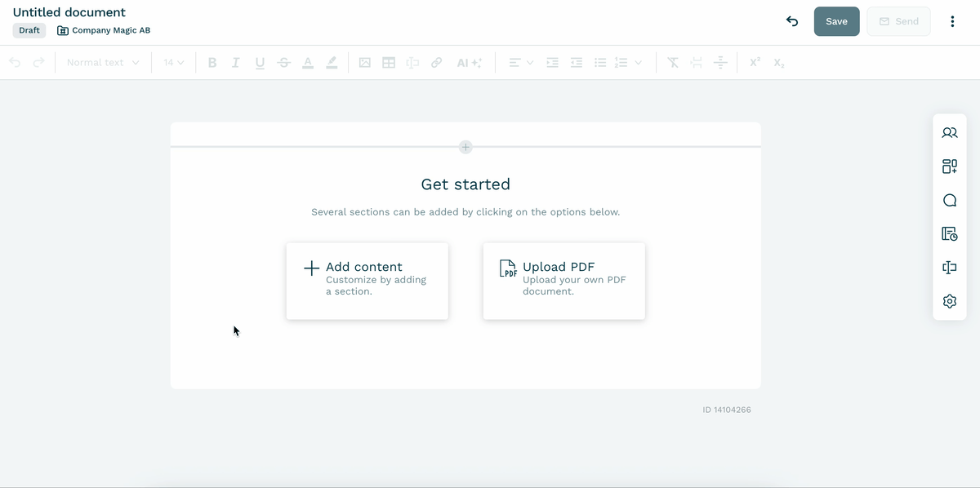Toggle italic formatting

tap(235, 62)
